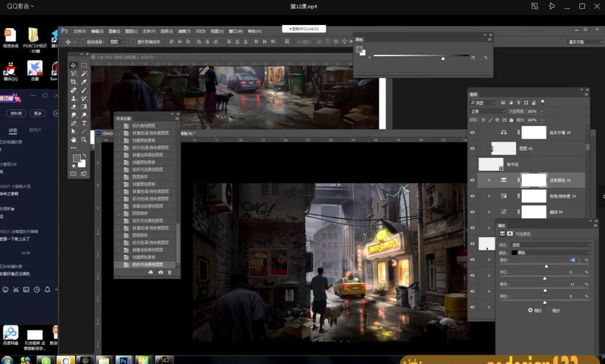Select the Zoom magnifier tool

point(84,140)
